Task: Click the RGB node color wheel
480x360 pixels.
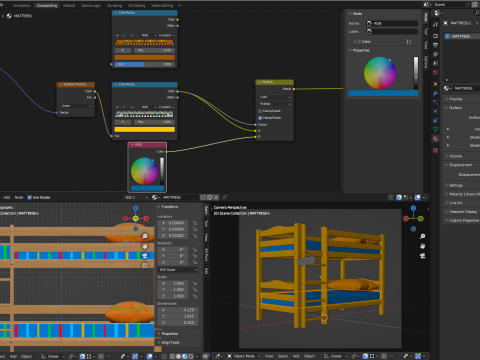Action: point(144,171)
